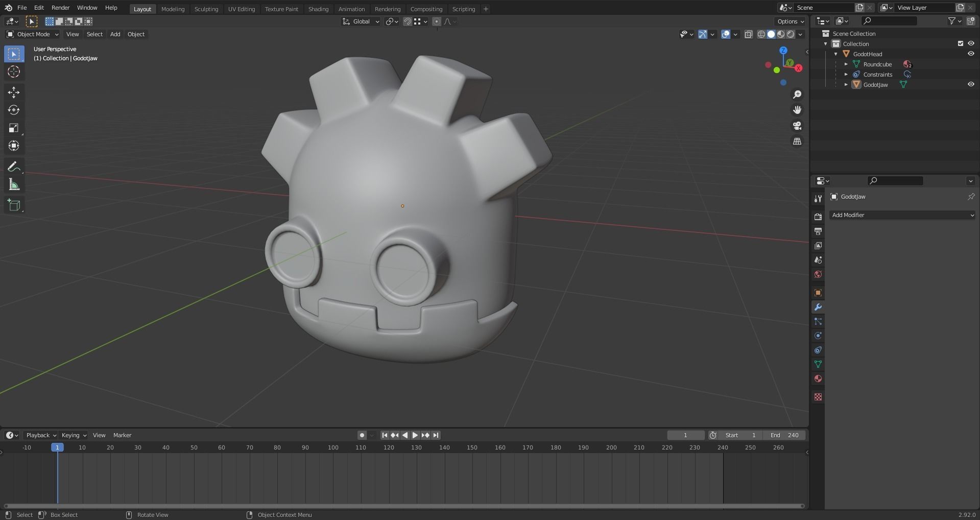This screenshot has height=520, width=980.
Task: Toggle camera view icon
Action: 797,126
